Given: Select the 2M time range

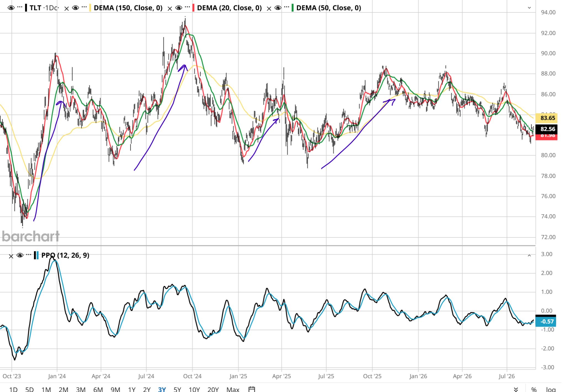Looking at the screenshot, I should 63,389.
